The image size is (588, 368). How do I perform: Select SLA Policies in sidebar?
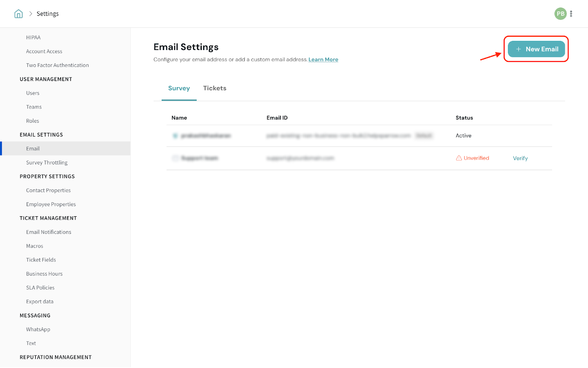tap(40, 288)
